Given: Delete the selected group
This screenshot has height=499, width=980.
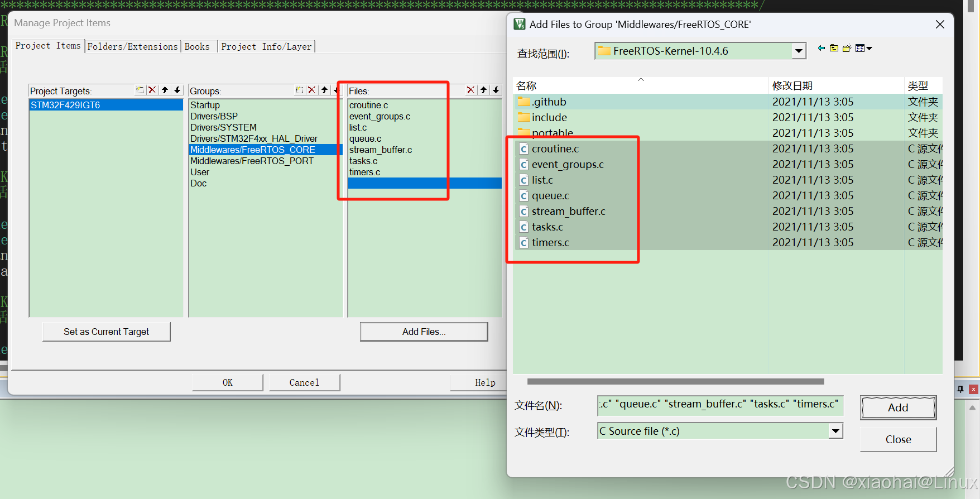Looking at the screenshot, I should (x=312, y=90).
